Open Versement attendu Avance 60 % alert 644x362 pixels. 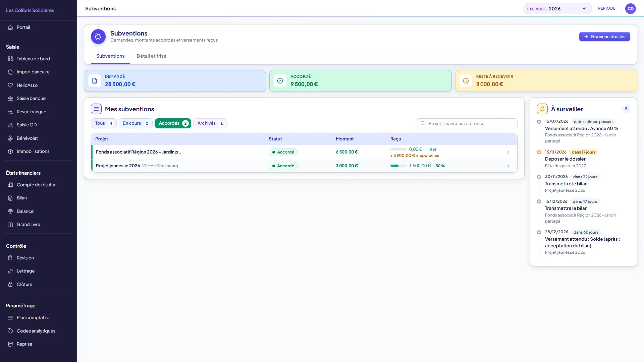pos(581,128)
